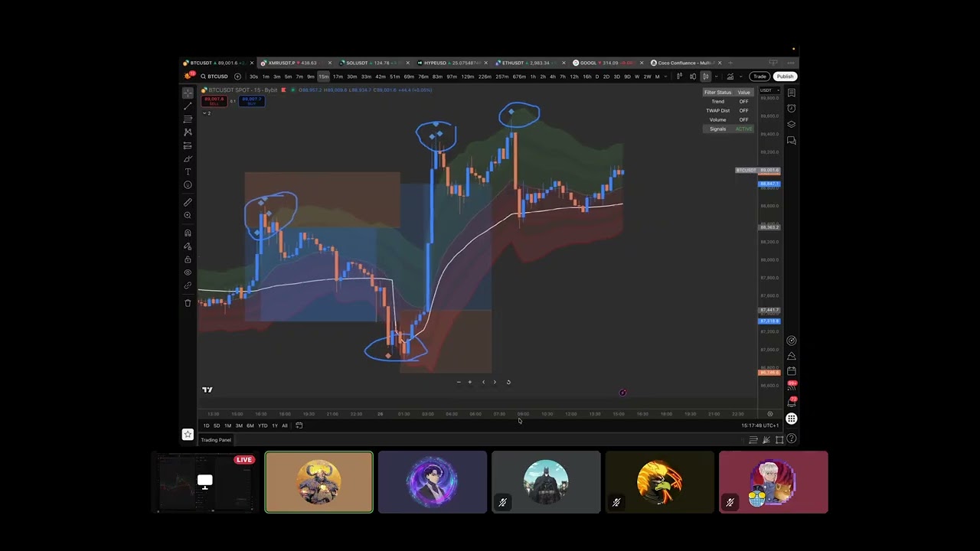
Task: Open the object tree layers panel
Action: pos(792,124)
